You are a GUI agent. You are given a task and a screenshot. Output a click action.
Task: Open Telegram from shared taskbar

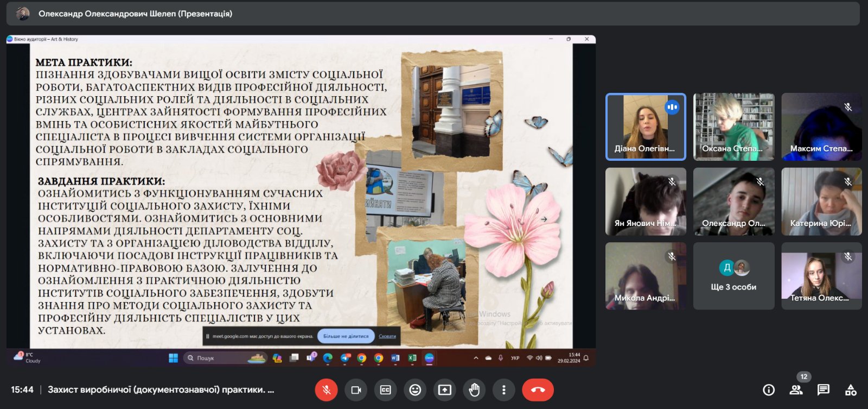point(345,358)
